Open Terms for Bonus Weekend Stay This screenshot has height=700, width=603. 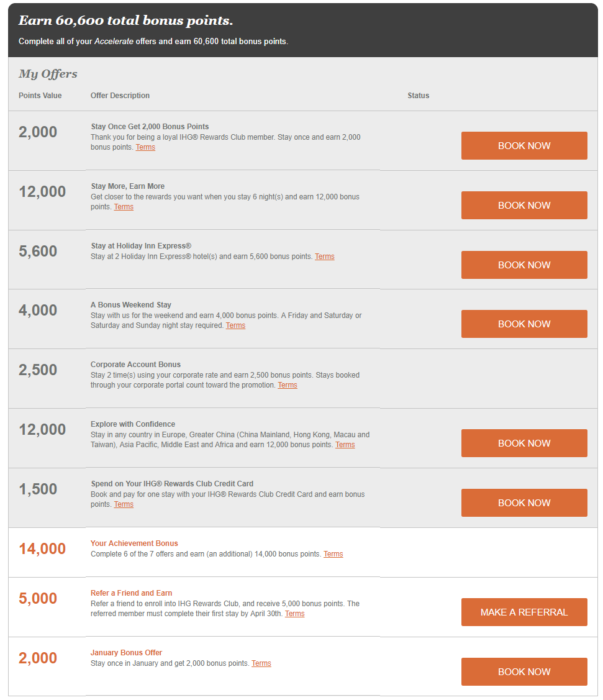click(235, 325)
